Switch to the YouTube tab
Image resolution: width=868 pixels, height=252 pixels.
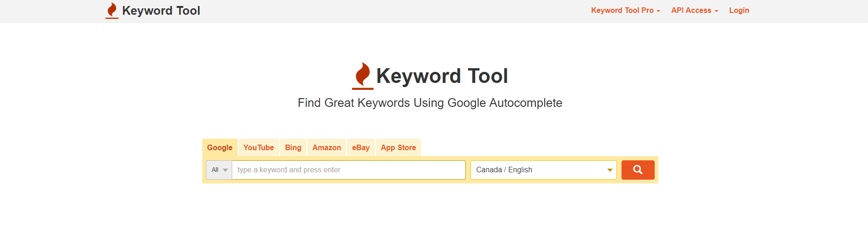(x=258, y=147)
